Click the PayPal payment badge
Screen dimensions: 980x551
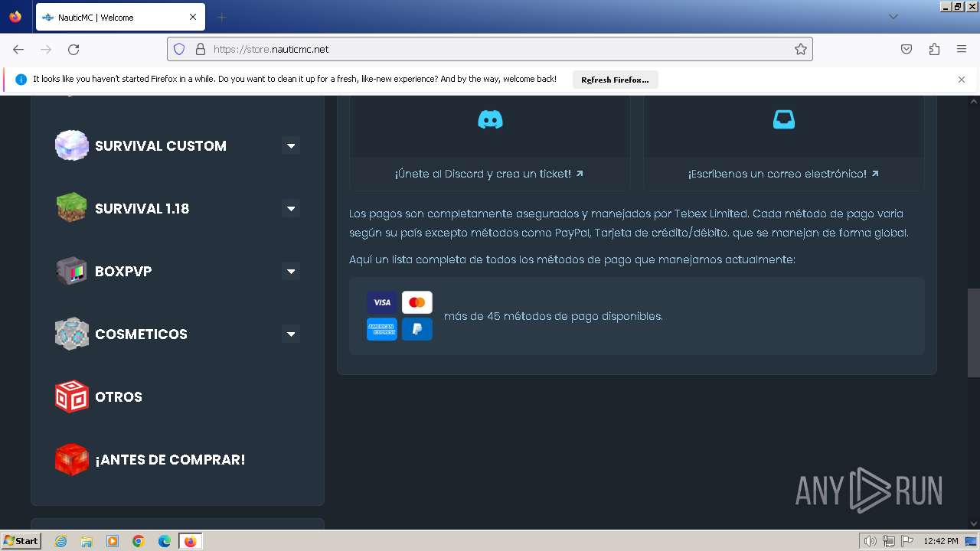(416, 329)
